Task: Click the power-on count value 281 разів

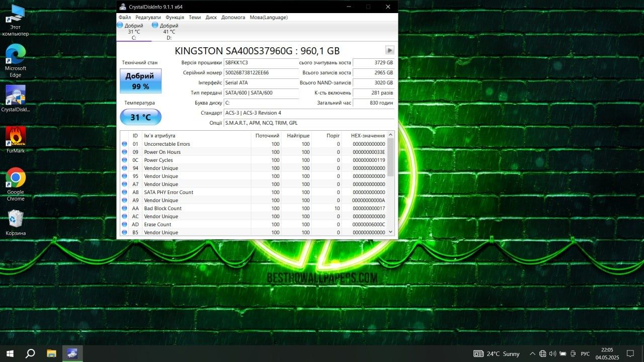Action: point(373,93)
